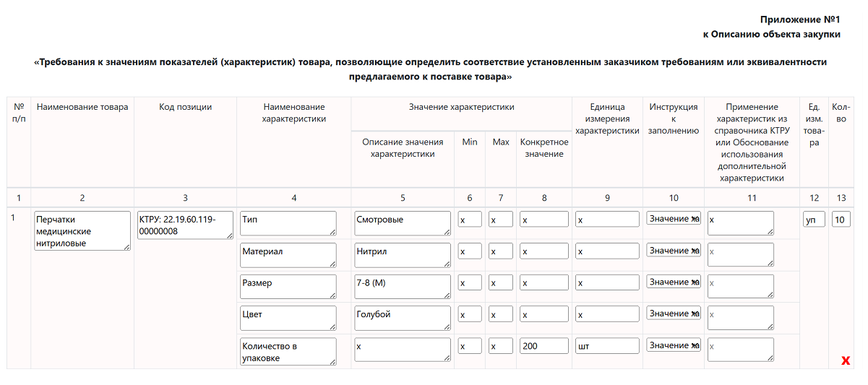Open instruction dropdown in the Материал row

coord(674,251)
